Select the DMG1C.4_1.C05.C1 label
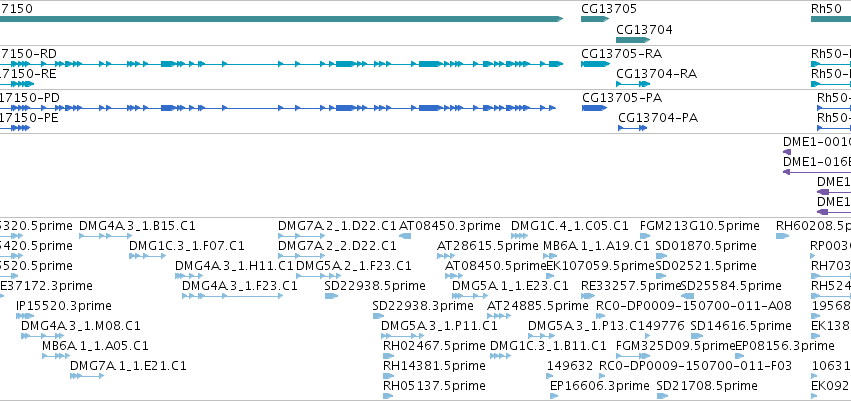This screenshot has height=401, width=851. coord(570,226)
